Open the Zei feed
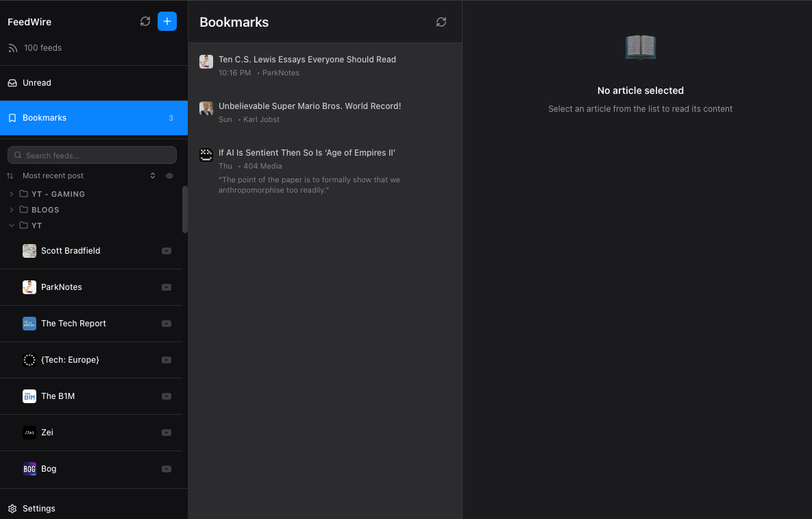812x519 pixels. (x=91, y=432)
